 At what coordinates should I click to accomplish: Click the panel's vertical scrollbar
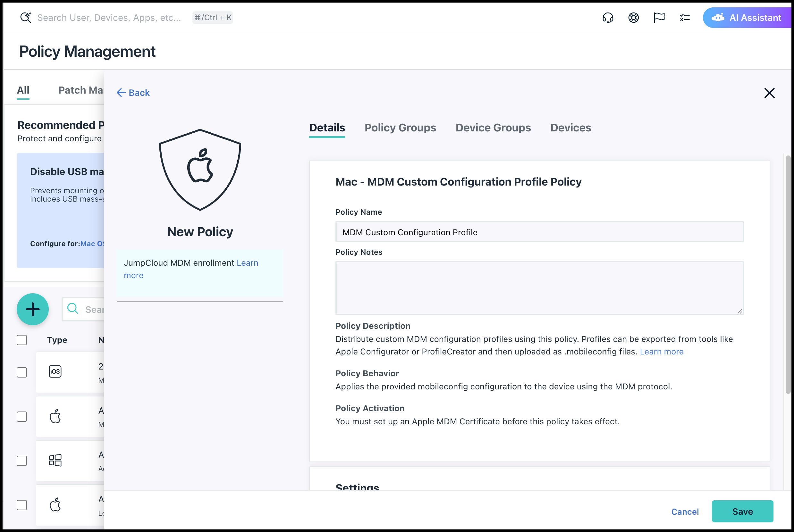pos(788,275)
